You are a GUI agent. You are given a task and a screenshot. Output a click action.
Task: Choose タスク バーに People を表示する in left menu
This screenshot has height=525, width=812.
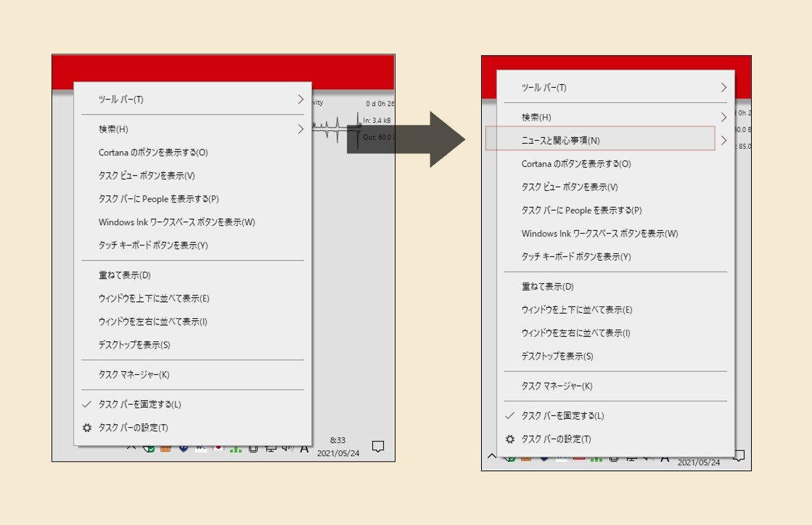coord(192,199)
